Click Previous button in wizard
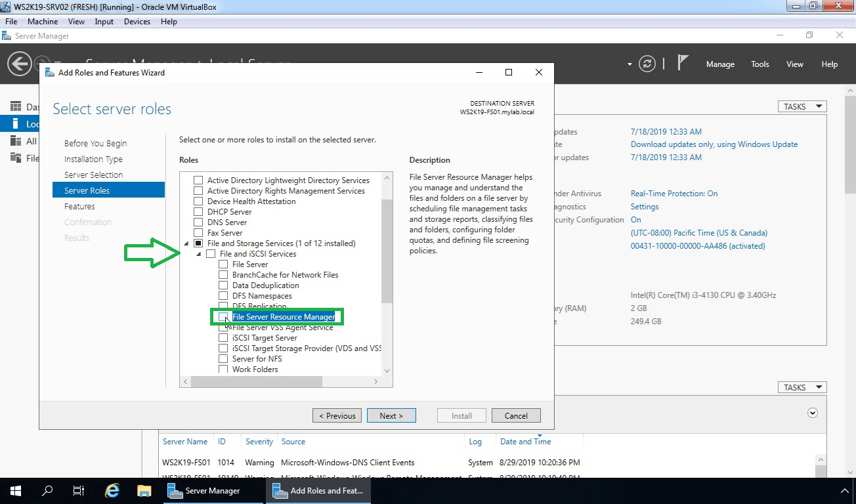 pyautogui.click(x=337, y=415)
